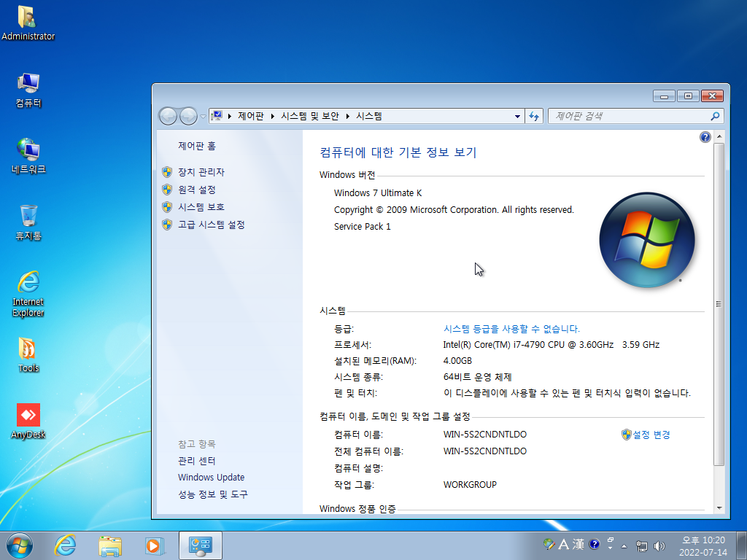Go to 제어판 홈
747x560 pixels.
coord(197,146)
